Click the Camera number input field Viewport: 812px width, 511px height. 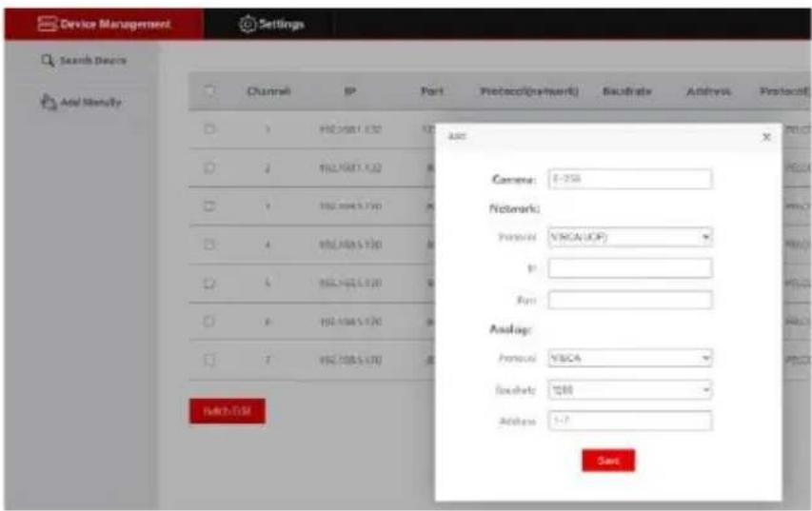tap(630, 179)
